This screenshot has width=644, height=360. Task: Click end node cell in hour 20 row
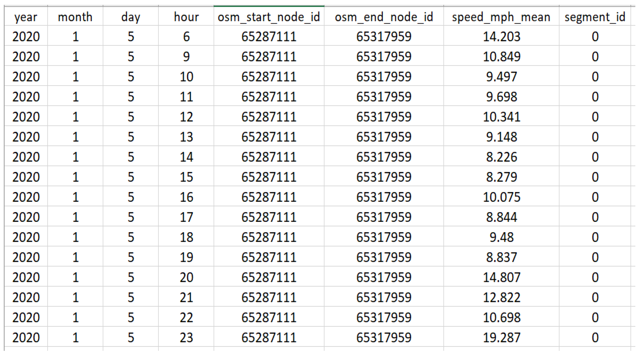pyautogui.click(x=384, y=277)
